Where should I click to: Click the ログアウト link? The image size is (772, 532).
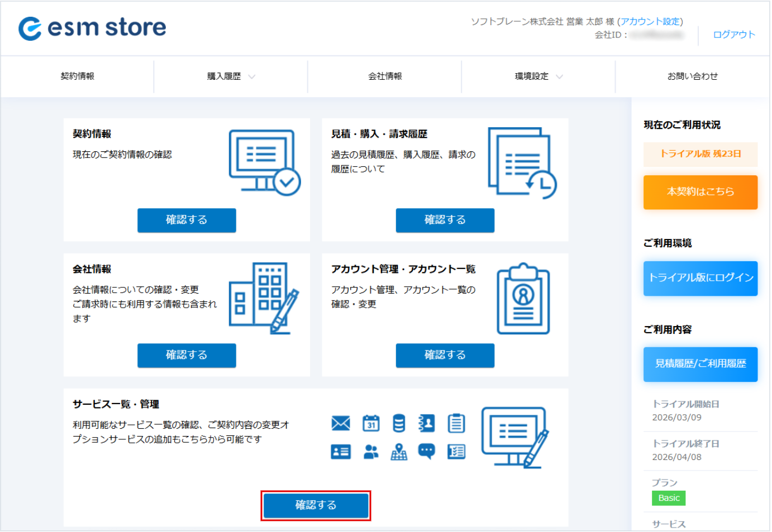(733, 35)
